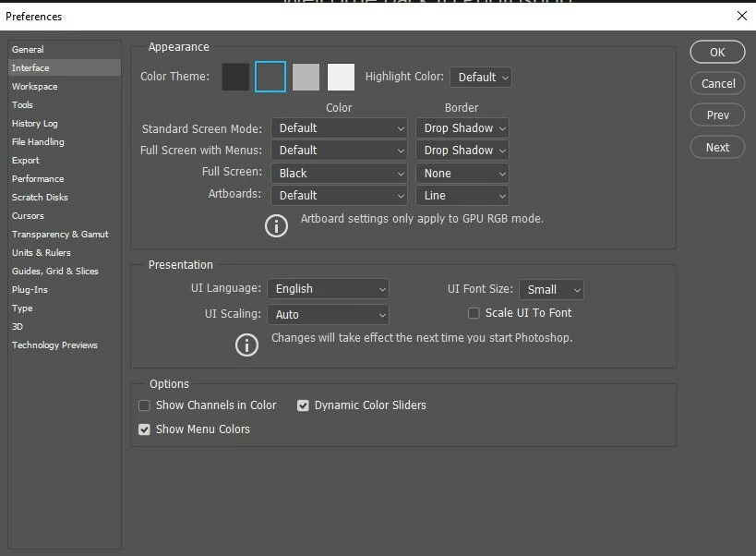The width and height of the screenshot is (756, 556).
Task: Select the Interface preferences category
Action: point(64,68)
